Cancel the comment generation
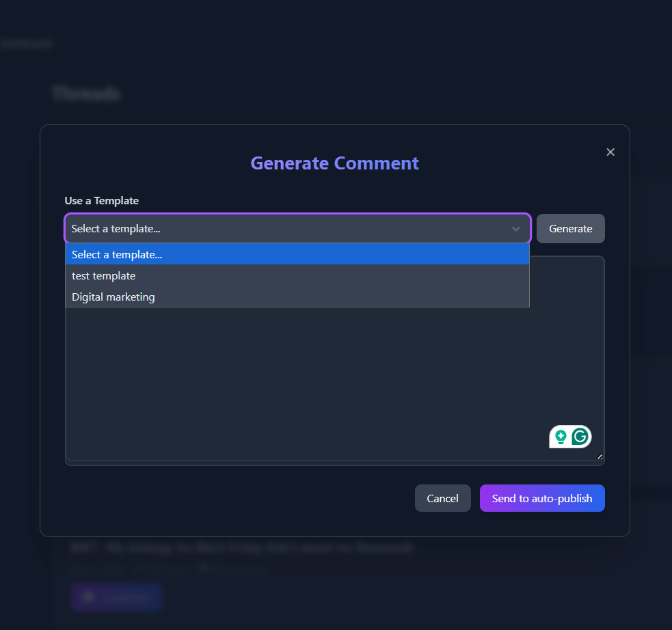672x630 pixels. tap(442, 498)
